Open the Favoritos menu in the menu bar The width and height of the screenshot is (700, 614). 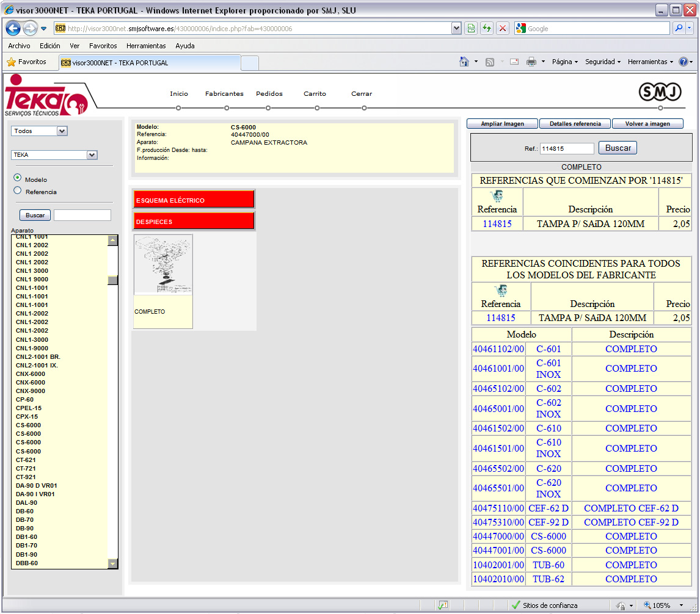click(103, 46)
